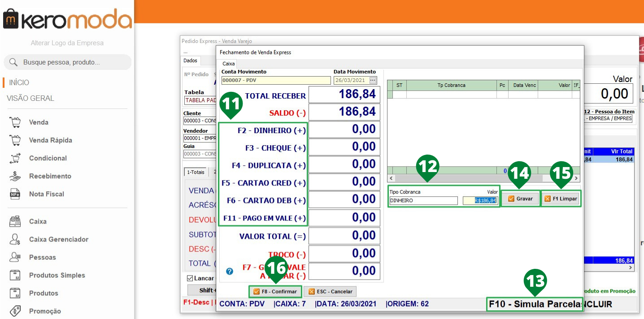Click the SALDO (-) amount 186,84
Viewport: 644px width, 319px height.
344,112
